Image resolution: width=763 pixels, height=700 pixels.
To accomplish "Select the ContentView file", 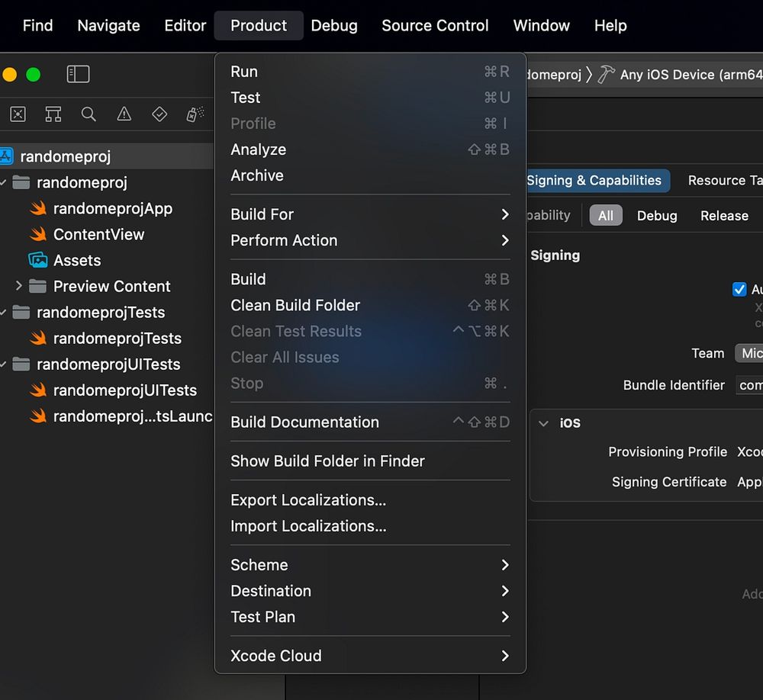I will 98,234.
